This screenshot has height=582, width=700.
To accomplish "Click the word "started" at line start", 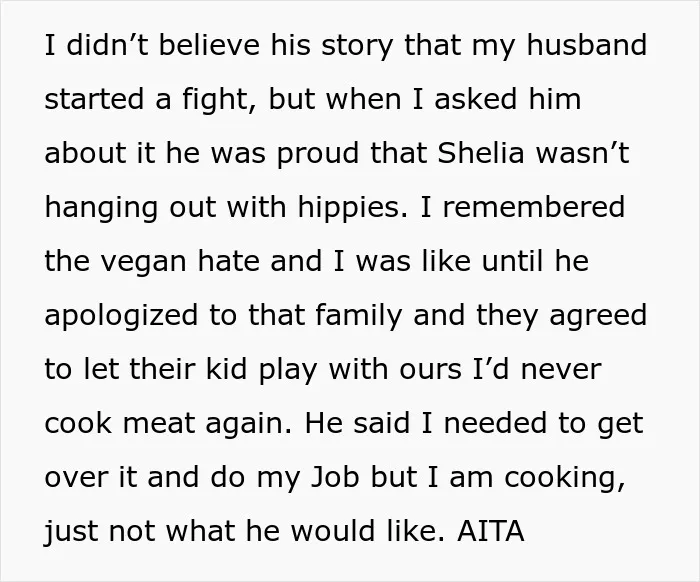I will tap(94, 99).
